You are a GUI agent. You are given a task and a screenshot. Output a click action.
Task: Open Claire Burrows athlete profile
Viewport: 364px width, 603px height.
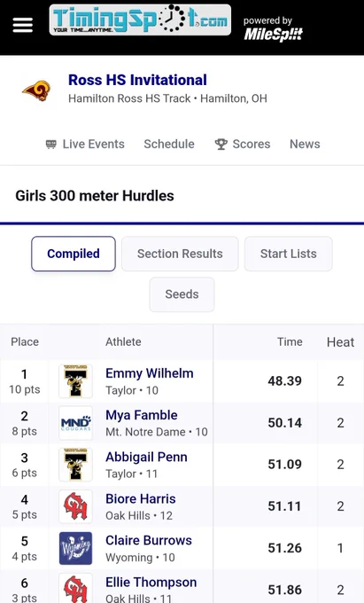click(149, 540)
